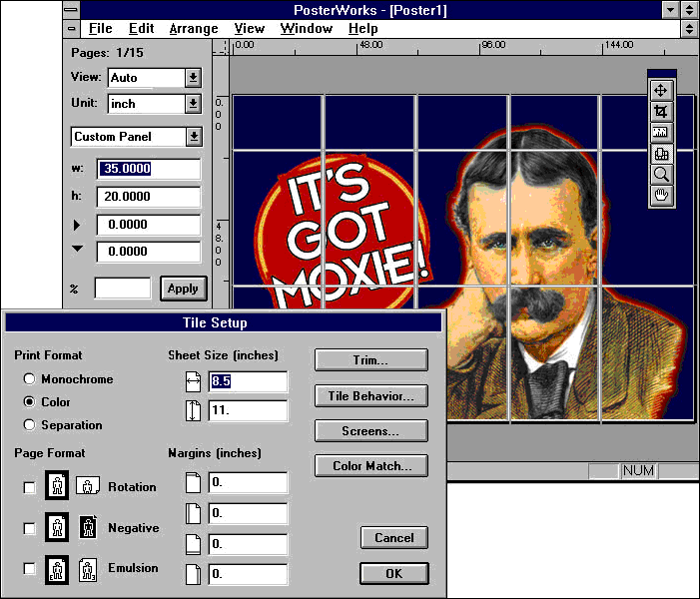Image resolution: width=700 pixels, height=599 pixels.
Task: Click the third margin page icon
Action: coord(193,544)
